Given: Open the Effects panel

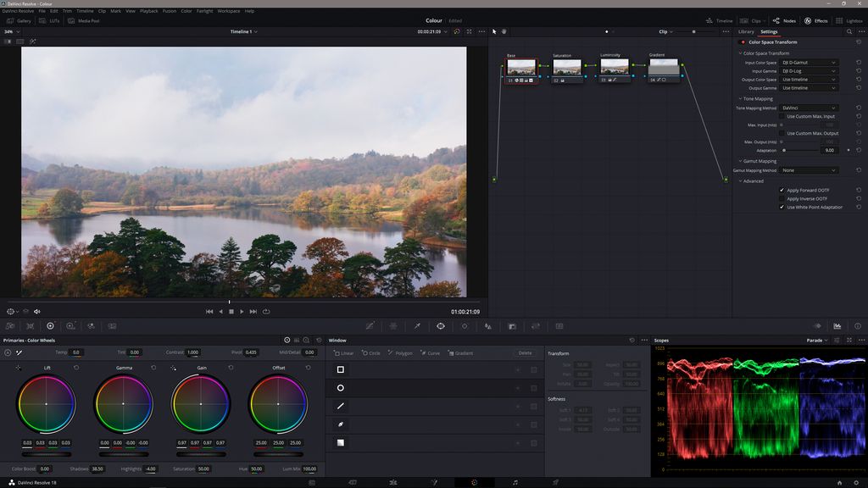Looking at the screenshot, I should coord(816,21).
